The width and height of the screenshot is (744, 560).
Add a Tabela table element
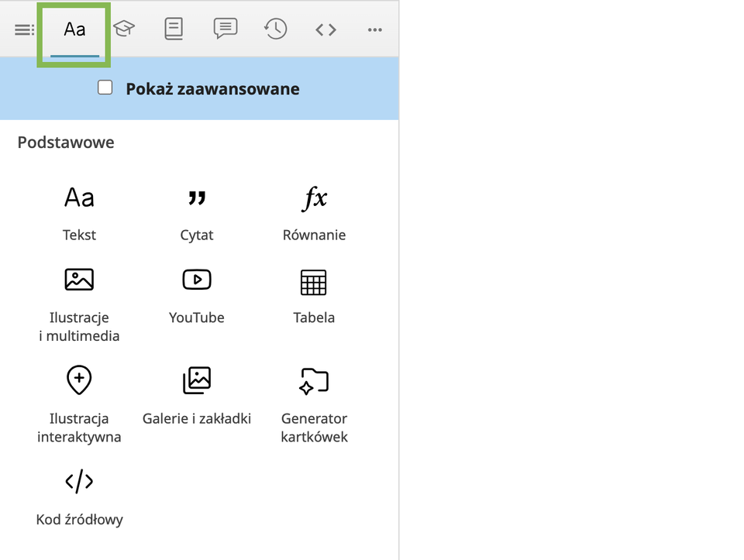(314, 282)
